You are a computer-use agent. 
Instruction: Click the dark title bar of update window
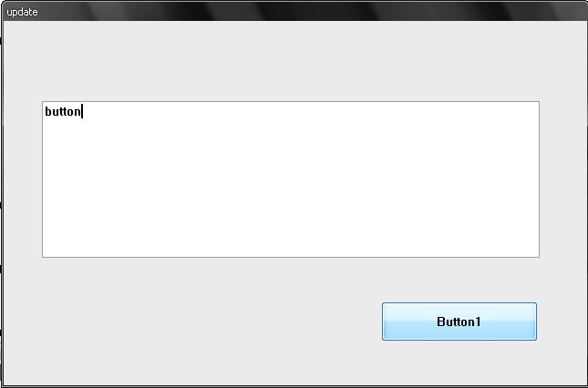[x=294, y=11]
